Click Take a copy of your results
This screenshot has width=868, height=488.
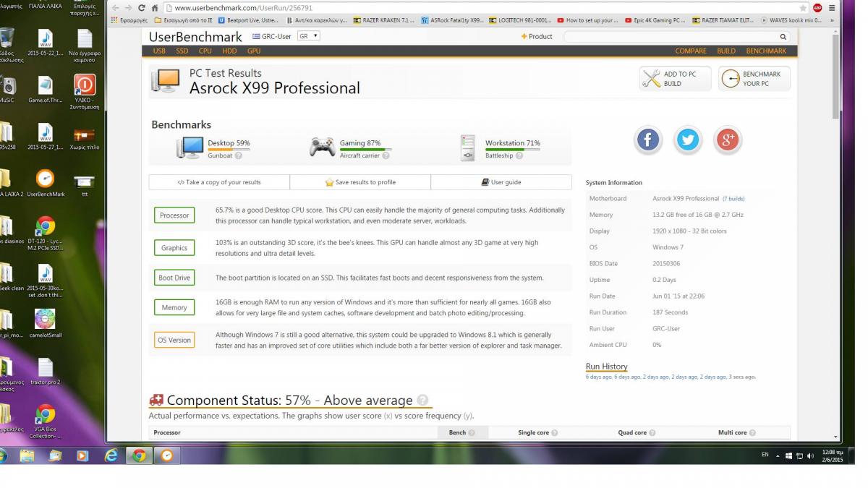coord(219,182)
